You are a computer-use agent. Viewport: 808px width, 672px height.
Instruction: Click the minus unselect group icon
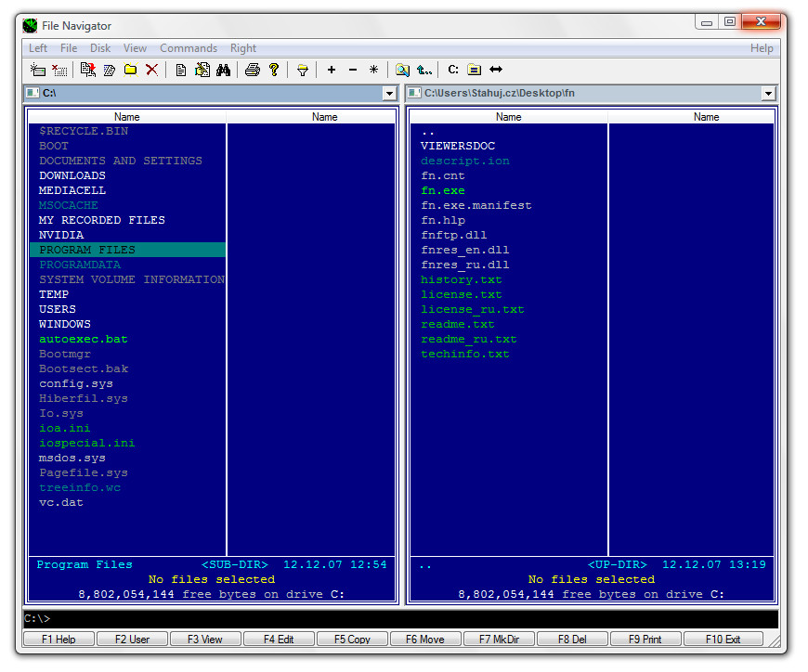(x=353, y=70)
